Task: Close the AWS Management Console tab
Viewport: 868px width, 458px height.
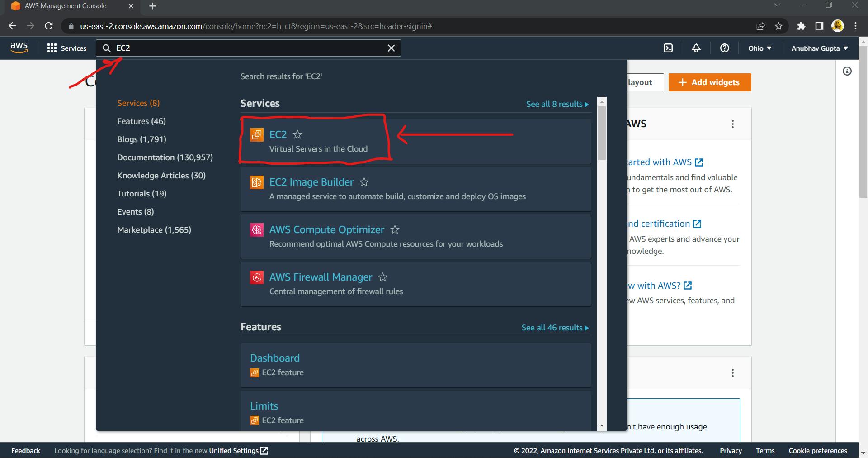Action: (x=131, y=6)
